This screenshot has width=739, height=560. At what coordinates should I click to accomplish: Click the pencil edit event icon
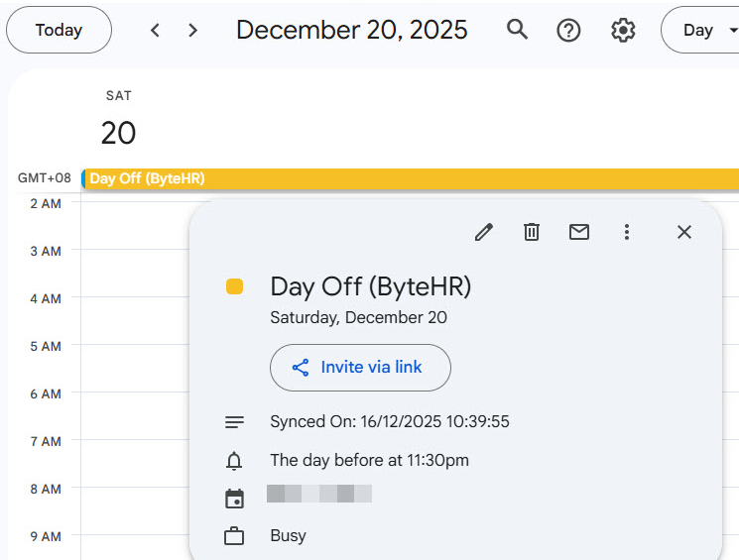484,232
